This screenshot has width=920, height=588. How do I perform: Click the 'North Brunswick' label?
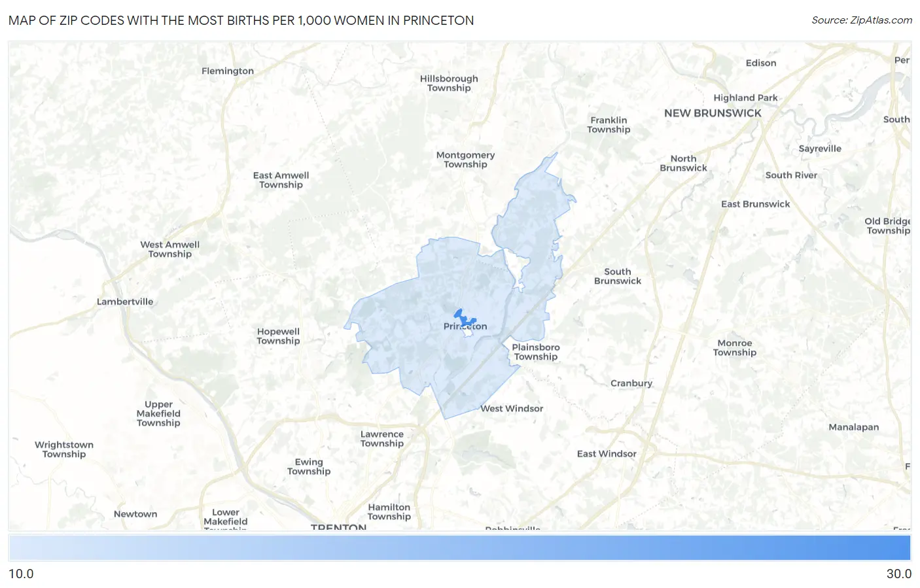(683, 164)
